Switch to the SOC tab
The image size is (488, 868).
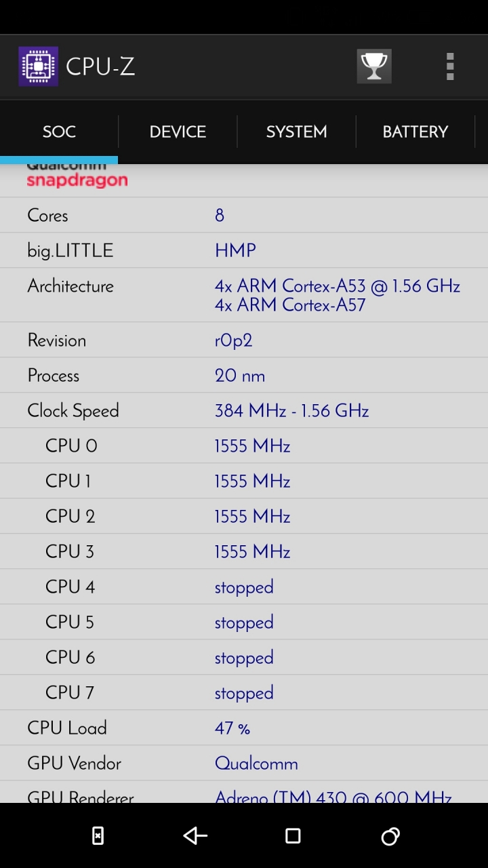pos(59,132)
